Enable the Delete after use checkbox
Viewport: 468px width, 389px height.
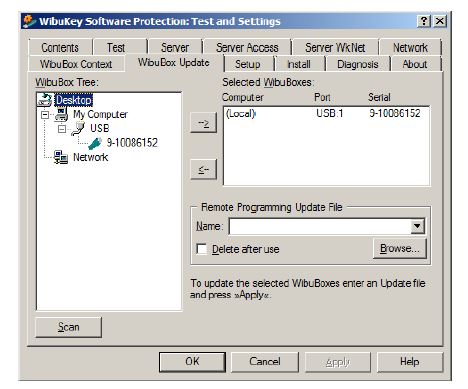(202, 249)
